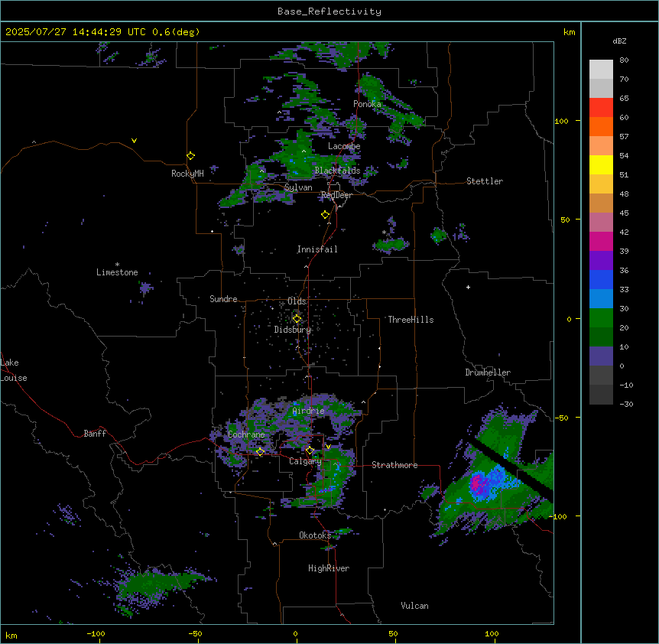Click the light blue 33-30 dBZ legend swatch
The height and width of the screenshot is (644, 659).
pyautogui.click(x=601, y=299)
